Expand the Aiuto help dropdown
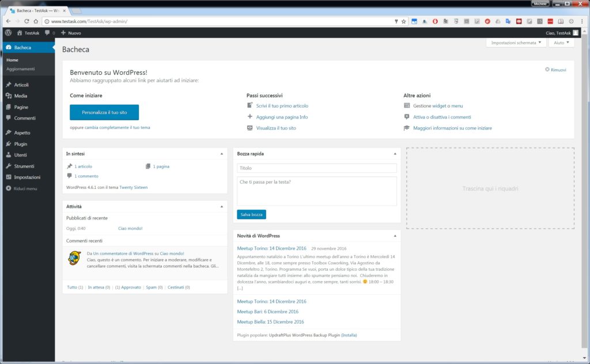Viewport: 590px width, 364px height. pos(561,43)
